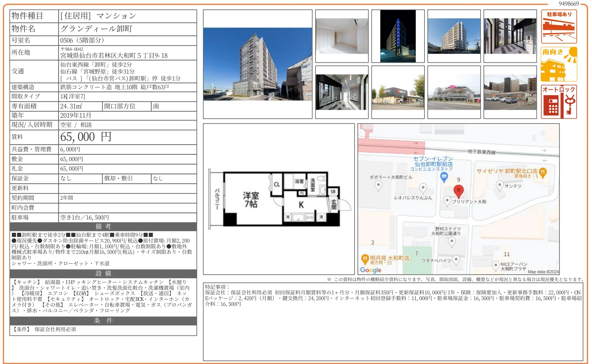Image resolution: width=592 pixels, height=364 pixels.
Task: Click the 備考 section header
Action: click(x=103, y=226)
